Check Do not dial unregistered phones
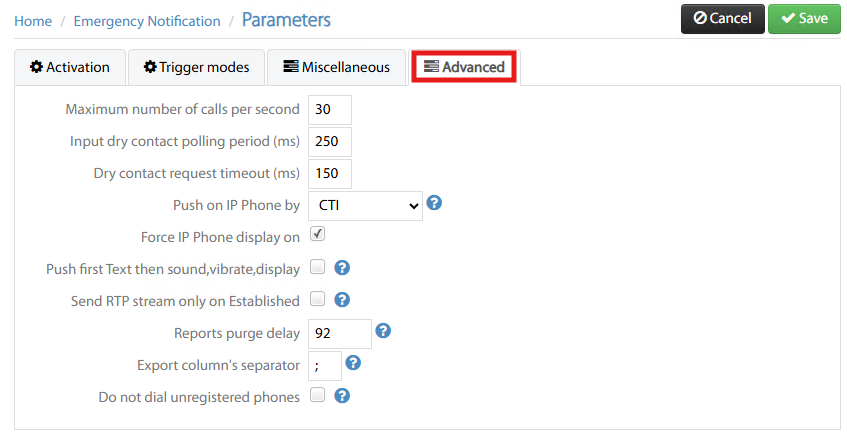Screen dimensions: 847x435 [x=317, y=394]
